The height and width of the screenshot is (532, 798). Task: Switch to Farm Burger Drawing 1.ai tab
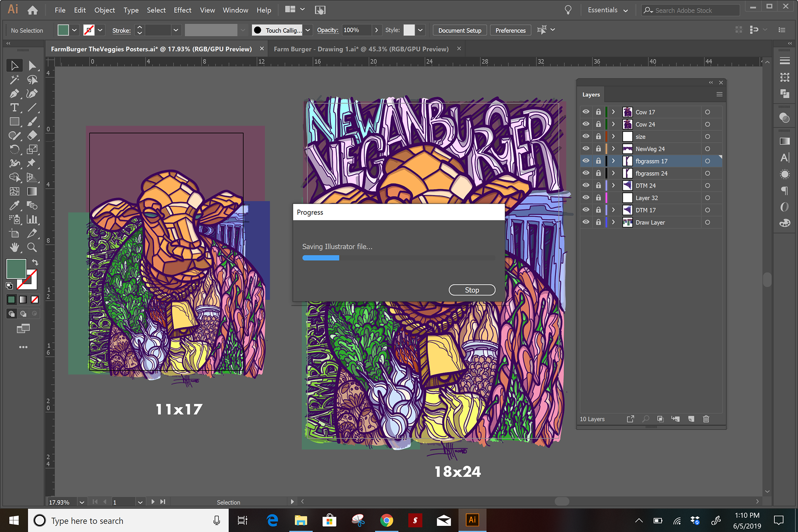pyautogui.click(x=361, y=49)
